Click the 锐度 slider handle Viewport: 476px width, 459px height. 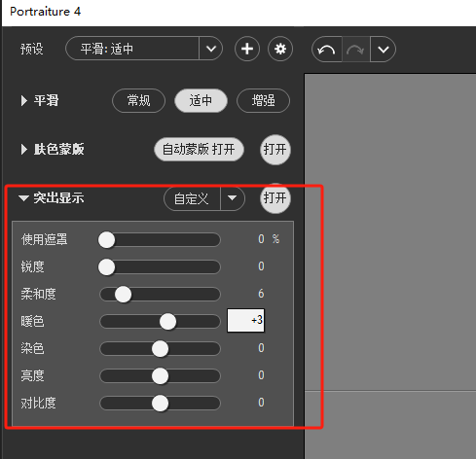tap(107, 267)
